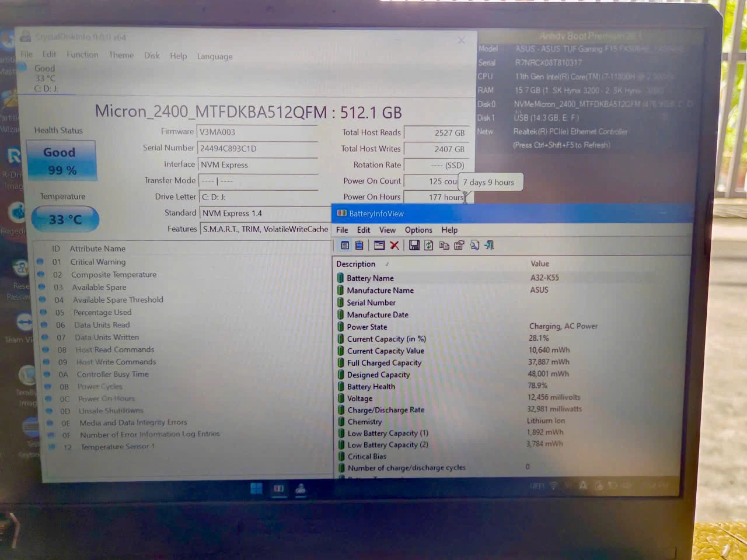Open Help menu in BatteryInfoView
The height and width of the screenshot is (560, 747).
(449, 230)
